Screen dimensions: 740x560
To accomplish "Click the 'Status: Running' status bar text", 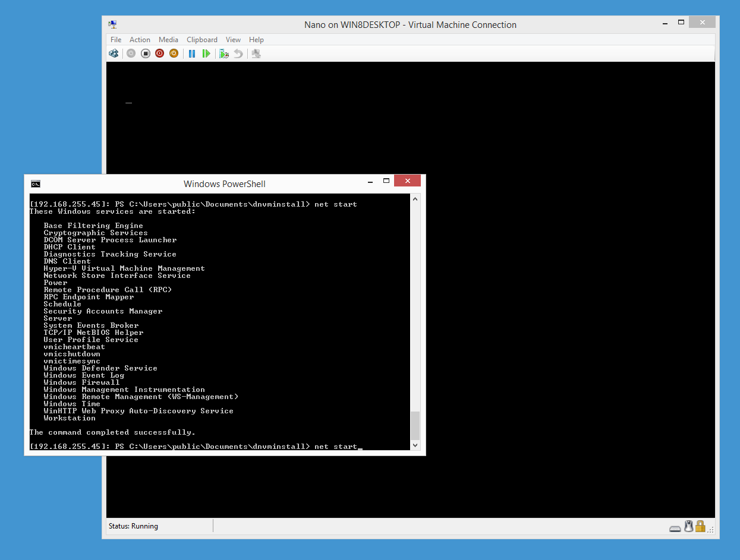I will coord(133,526).
